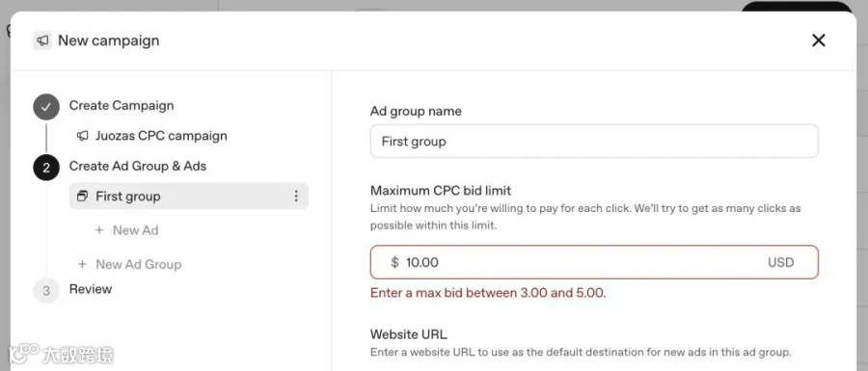
Task: Click the Maximum CPC bid amount field
Action: [594, 262]
